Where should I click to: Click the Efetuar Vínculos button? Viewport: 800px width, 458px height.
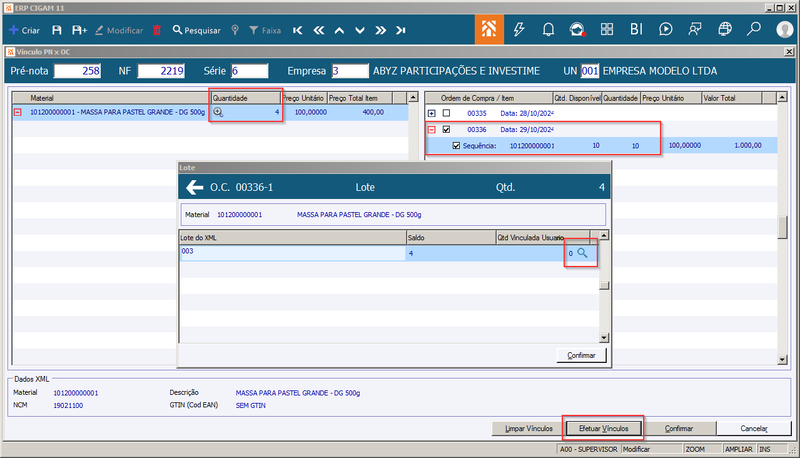coord(604,428)
